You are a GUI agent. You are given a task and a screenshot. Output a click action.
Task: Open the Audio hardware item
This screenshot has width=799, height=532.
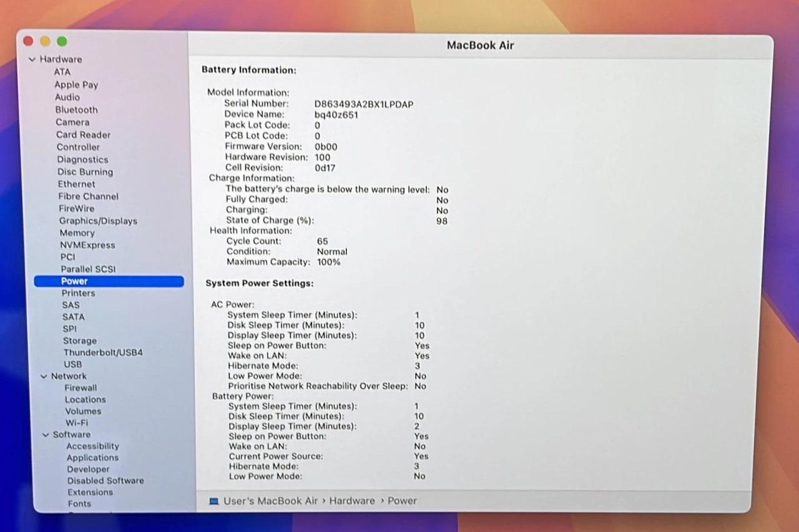[x=67, y=97]
